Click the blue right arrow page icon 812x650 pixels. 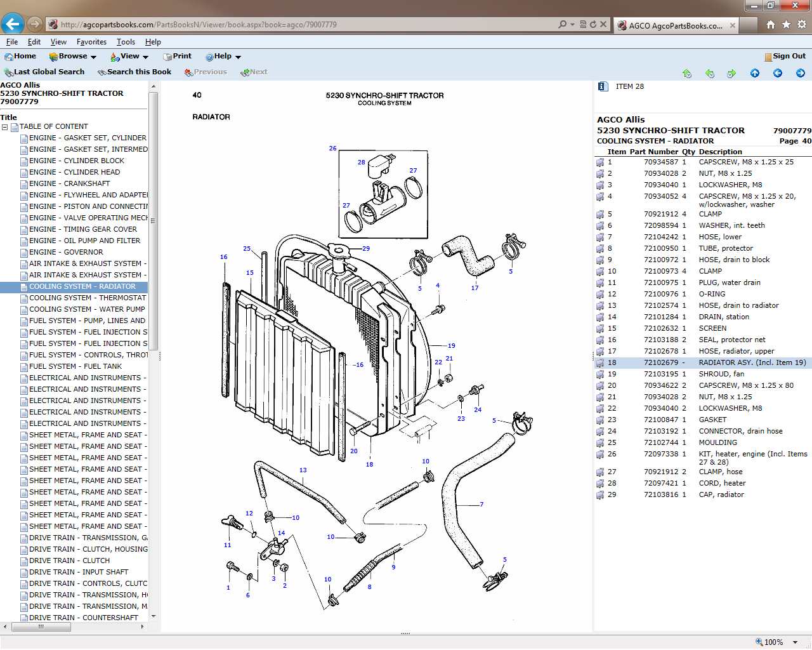[x=801, y=74]
